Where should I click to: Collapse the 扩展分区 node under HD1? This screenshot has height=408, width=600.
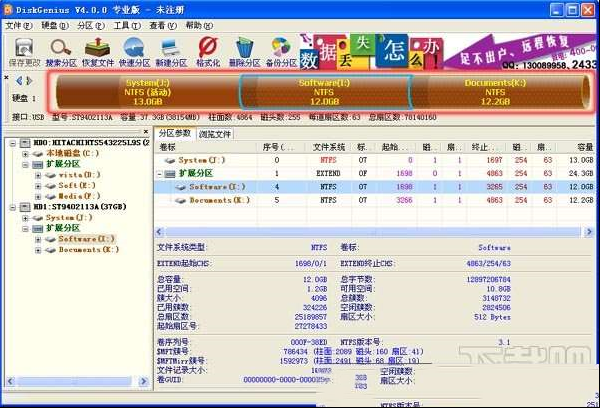[x=25, y=228]
